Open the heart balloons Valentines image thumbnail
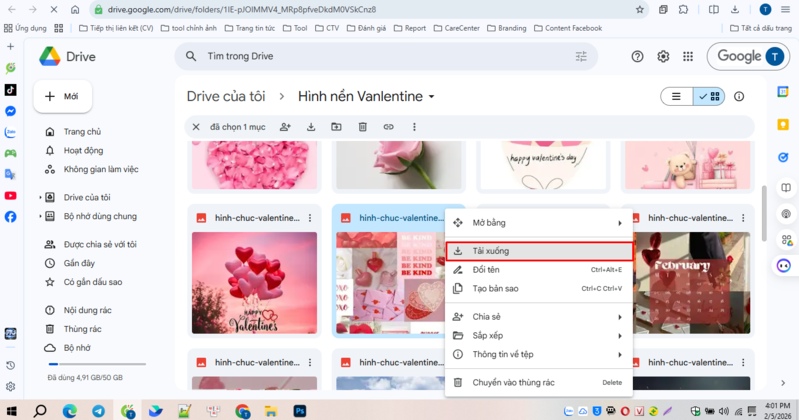This screenshot has width=799, height=420. pyautogui.click(x=254, y=283)
